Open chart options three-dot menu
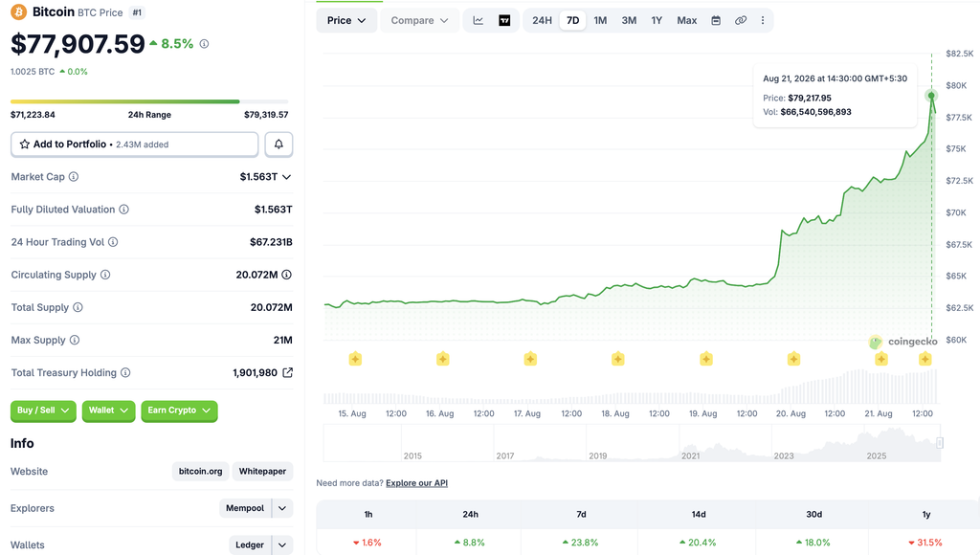The width and height of the screenshot is (980, 555). [763, 21]
